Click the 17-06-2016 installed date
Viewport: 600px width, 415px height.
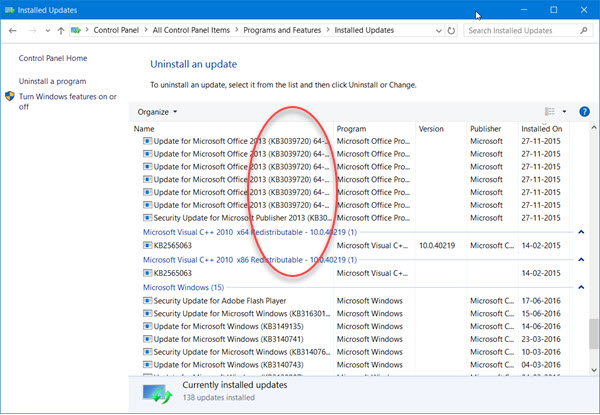click(541, 301)
